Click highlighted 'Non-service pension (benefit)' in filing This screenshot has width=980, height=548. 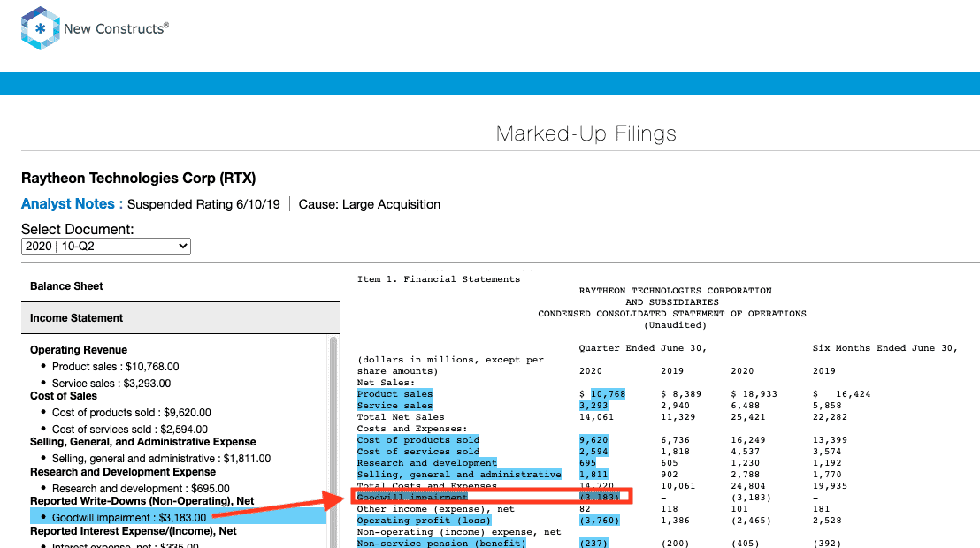[441, 543]
